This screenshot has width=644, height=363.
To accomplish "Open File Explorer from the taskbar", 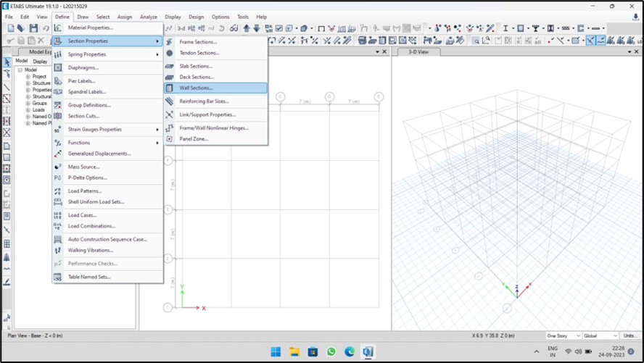I will (294, 351).
